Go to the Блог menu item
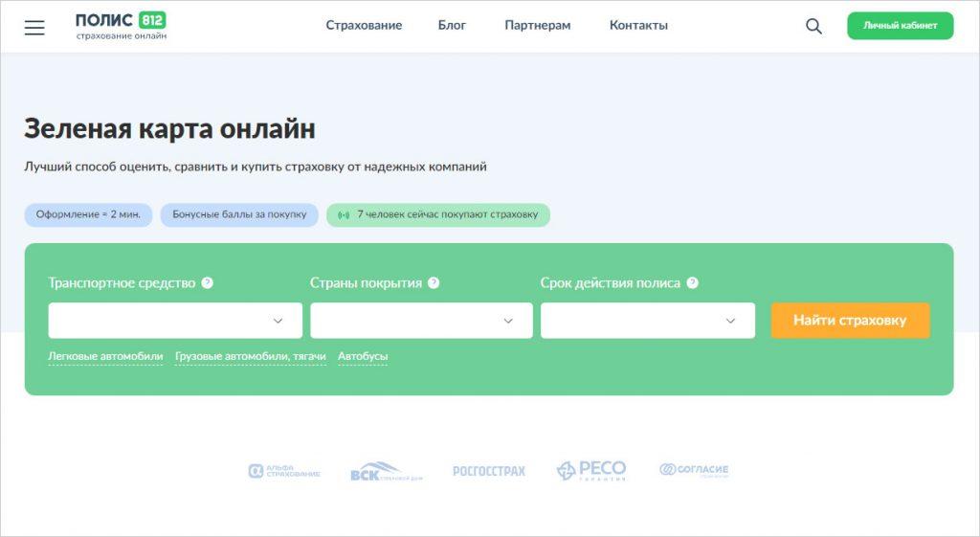The image size is (980, 537). (x=452, y=26)
